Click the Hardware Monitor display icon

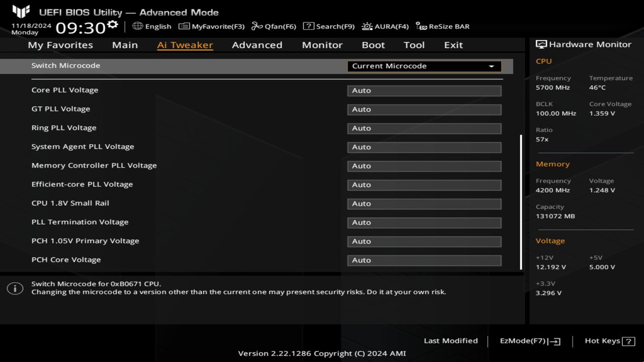pyautogui.click(x=541, y=44)
